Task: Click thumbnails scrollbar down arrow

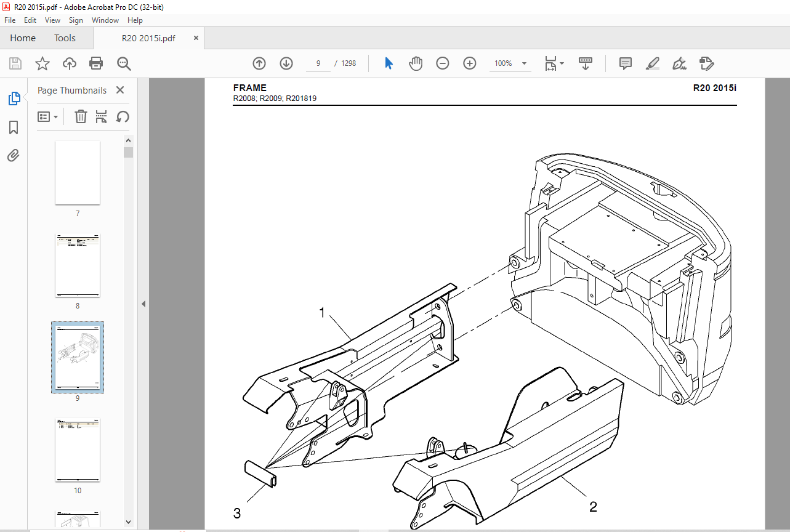Action: tap(129, 522)
